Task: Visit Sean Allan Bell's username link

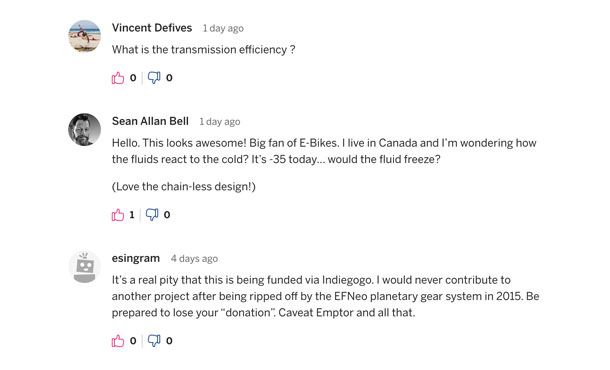Action: [x=150, y=121]
